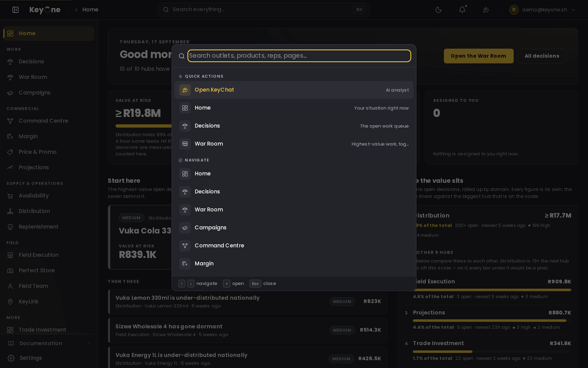Open Campaigns in sidebar

coord(49,93)
